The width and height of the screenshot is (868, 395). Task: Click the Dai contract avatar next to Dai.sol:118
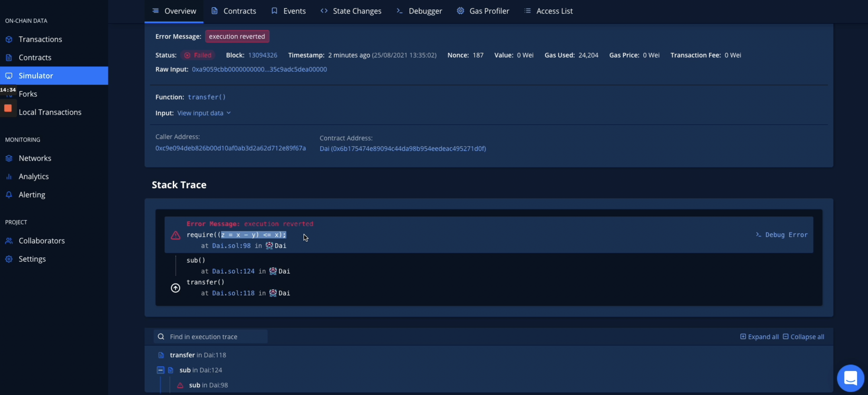click(x=273, y=293)
